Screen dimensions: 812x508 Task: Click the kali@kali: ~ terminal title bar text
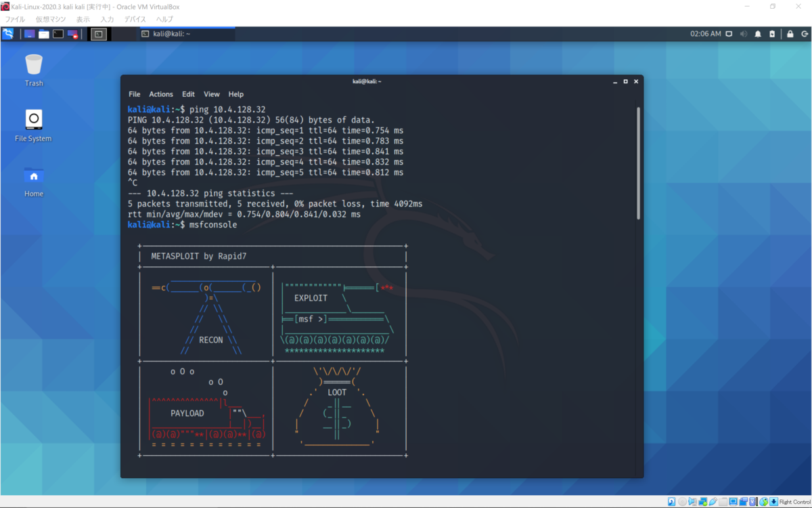pyautogui.click(x=367, y=81)
